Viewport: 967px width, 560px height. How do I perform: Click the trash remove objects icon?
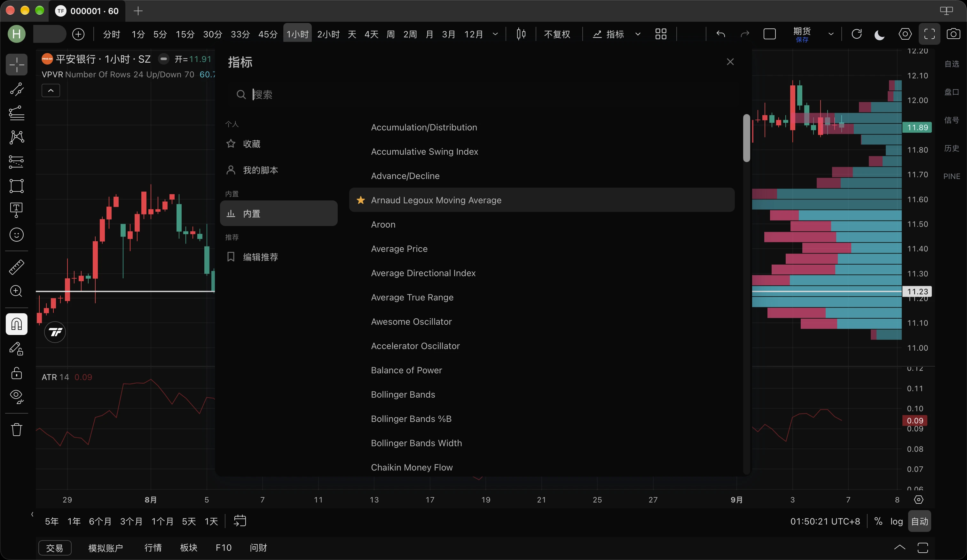[x=17, y=430]
